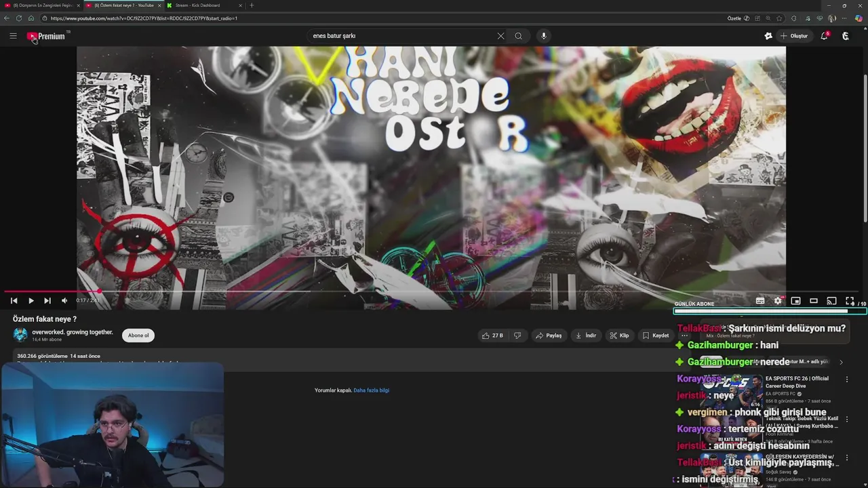868x488 pixels.
Task: Switch to the miniplayer
Action: pyautogui.click(x=795, y=301)
